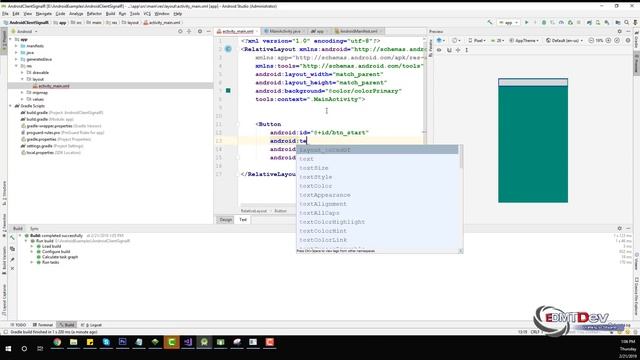Viewport: 640px width, 360px height.
Task: Open Project panel settings gear
Action: point(200,31)
